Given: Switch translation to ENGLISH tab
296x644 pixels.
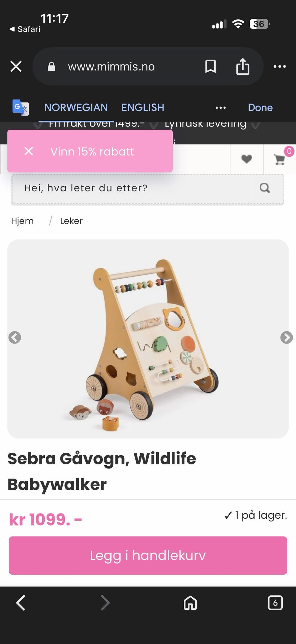Looking at the screenshot, I should pyautogui.click(x=143, y=107).
